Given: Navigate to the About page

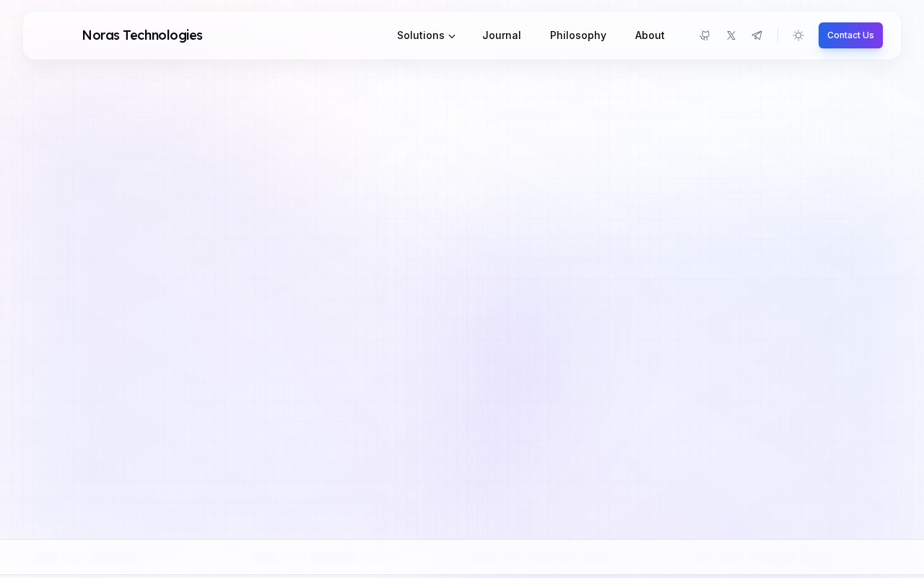Looking at the screenshot, I should 650,35.
